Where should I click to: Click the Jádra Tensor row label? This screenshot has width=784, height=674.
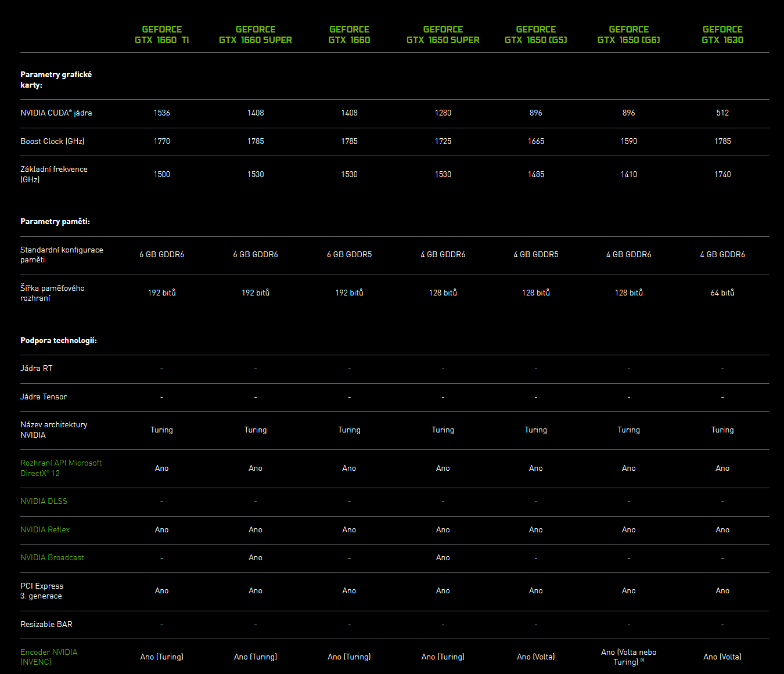click(44, 397)
